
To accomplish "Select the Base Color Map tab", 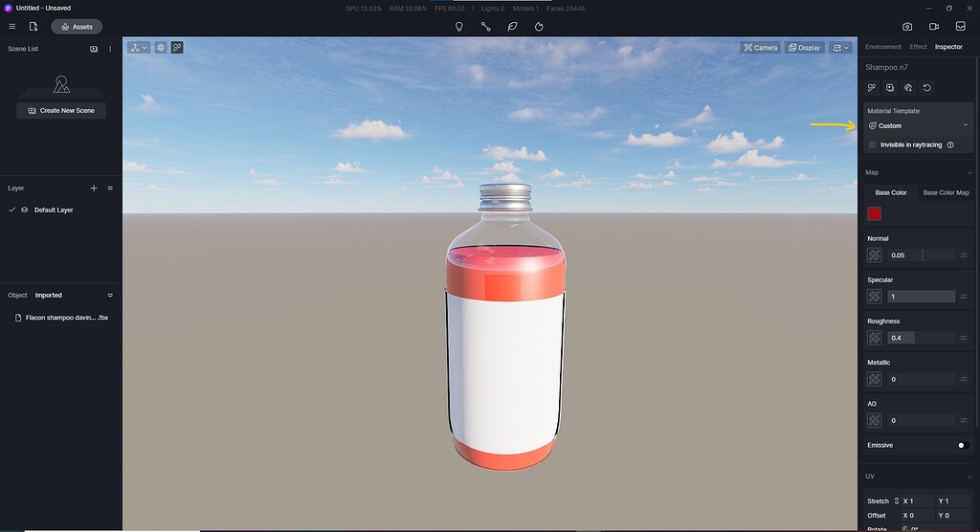I will (946, 192).
